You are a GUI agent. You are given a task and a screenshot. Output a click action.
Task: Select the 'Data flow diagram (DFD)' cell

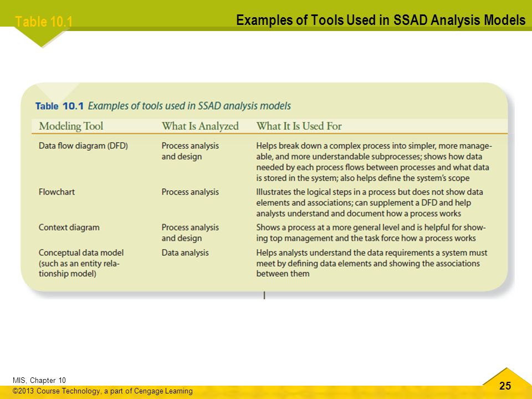point(83,146)
